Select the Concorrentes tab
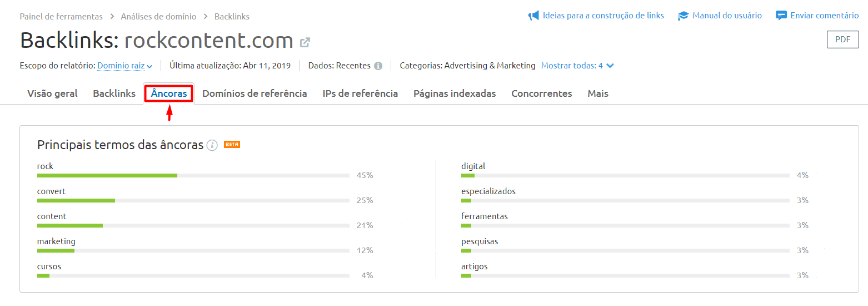This screenshot has height=306, width=868. pyautogui.click(x=542, y=93)
